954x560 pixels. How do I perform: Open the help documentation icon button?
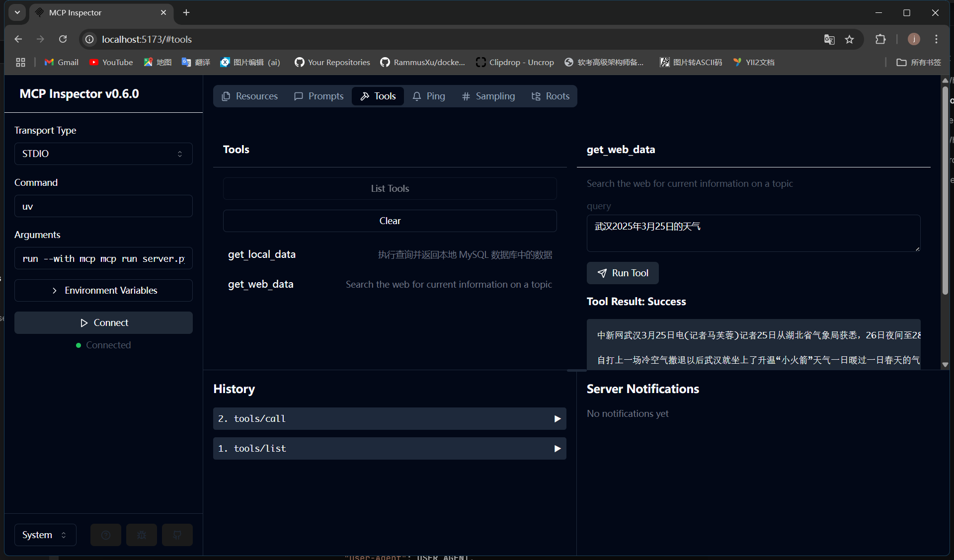tap(106, 535)
